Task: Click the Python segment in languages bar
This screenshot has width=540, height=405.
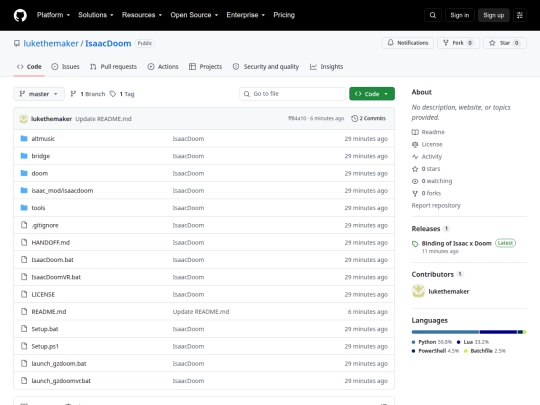Action: [445, 332]
